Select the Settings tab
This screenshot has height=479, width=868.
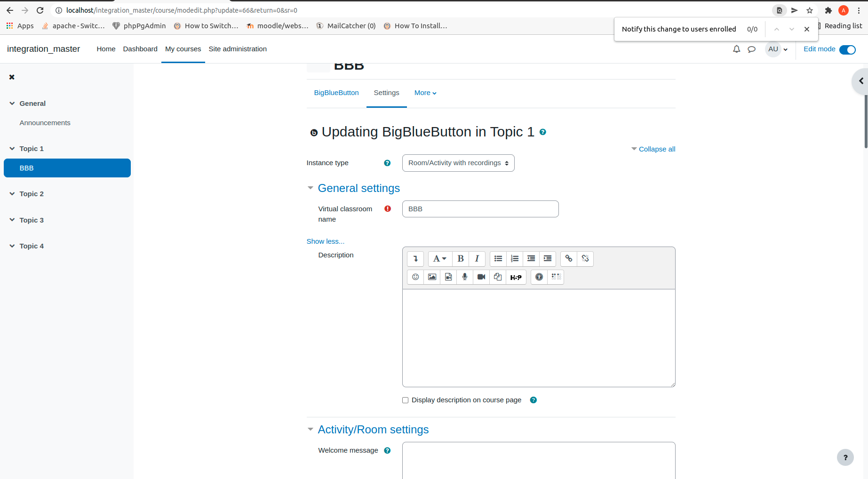point(386,93)
